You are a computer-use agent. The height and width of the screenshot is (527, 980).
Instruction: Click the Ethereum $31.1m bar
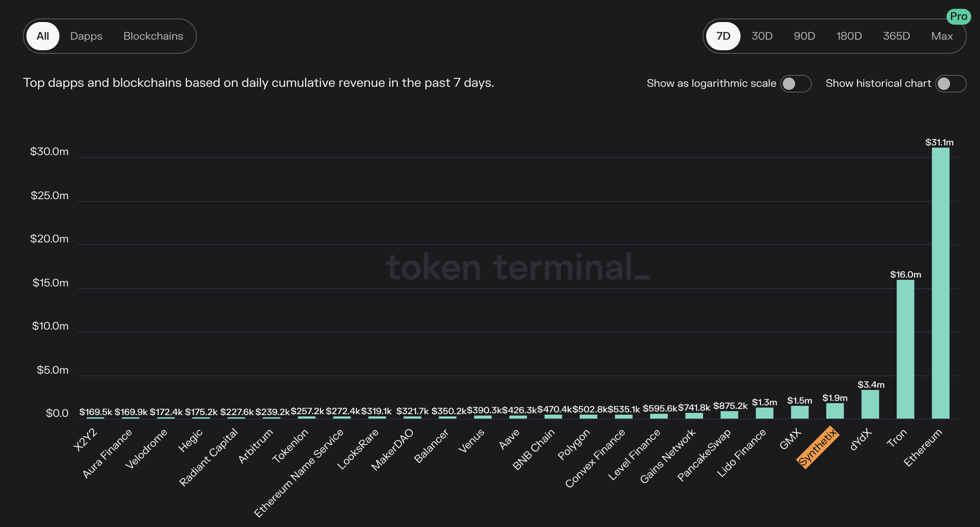tap(940, 282)
